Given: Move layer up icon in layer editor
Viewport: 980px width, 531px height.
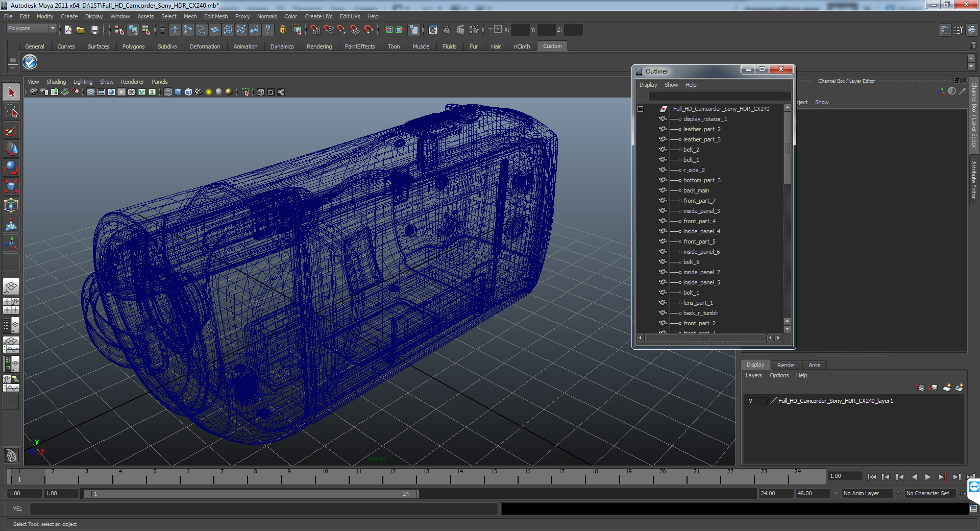Looking at the screenshot, I should [x=921, y=388].
